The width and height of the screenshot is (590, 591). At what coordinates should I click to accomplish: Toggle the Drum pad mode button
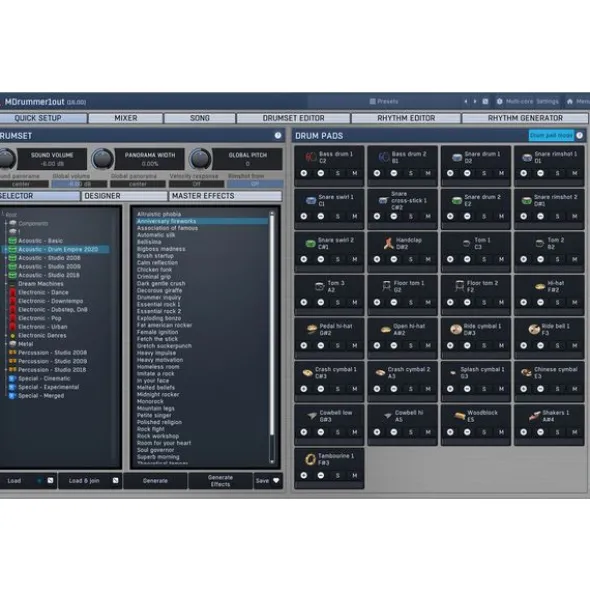pos(551,135)
